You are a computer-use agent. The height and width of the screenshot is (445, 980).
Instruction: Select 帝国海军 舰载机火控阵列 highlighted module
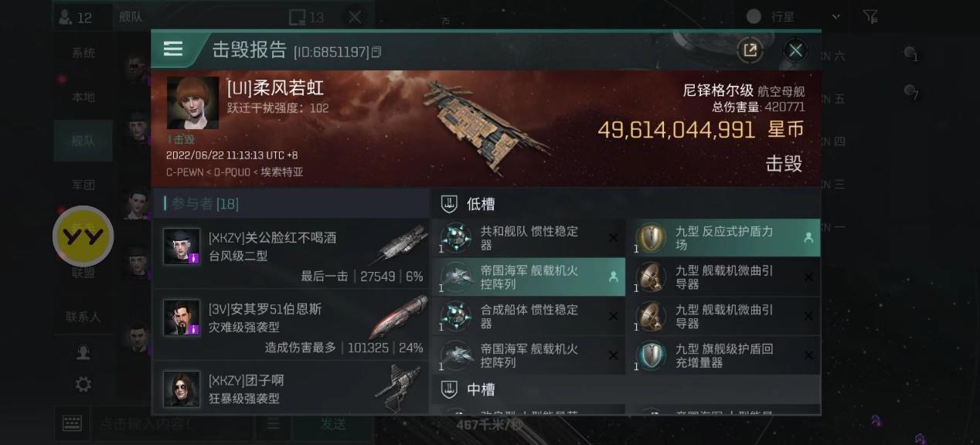point(528,277)
